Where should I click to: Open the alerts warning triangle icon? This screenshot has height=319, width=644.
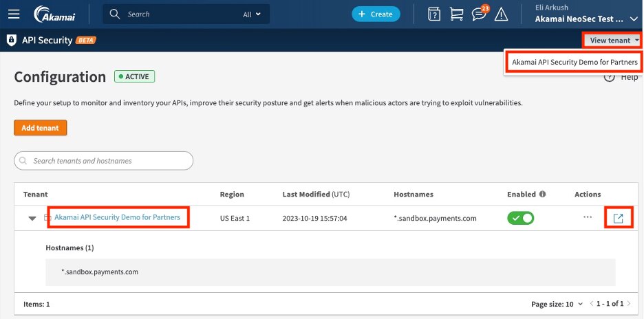(501, 14)
